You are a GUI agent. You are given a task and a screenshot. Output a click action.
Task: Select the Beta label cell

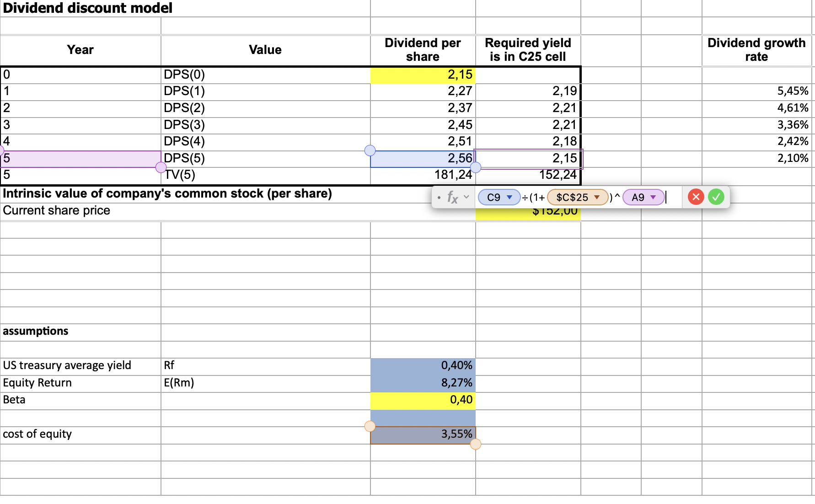pos(80,400)
